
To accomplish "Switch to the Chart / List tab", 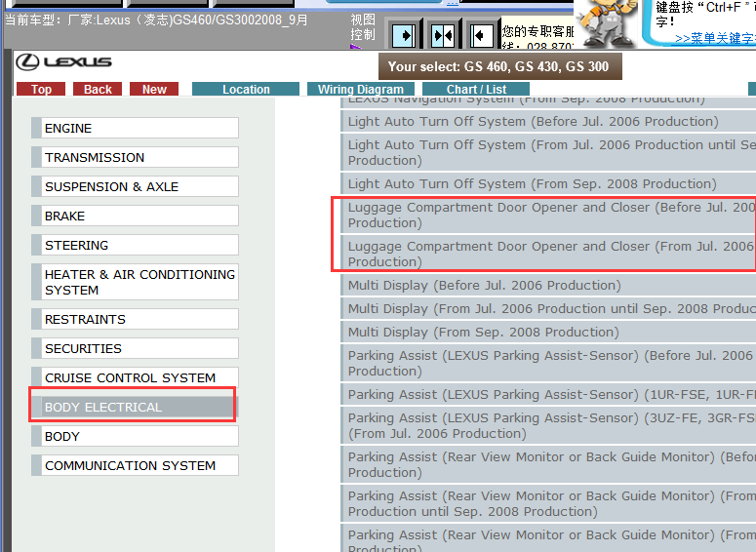I will coord(476,89).
